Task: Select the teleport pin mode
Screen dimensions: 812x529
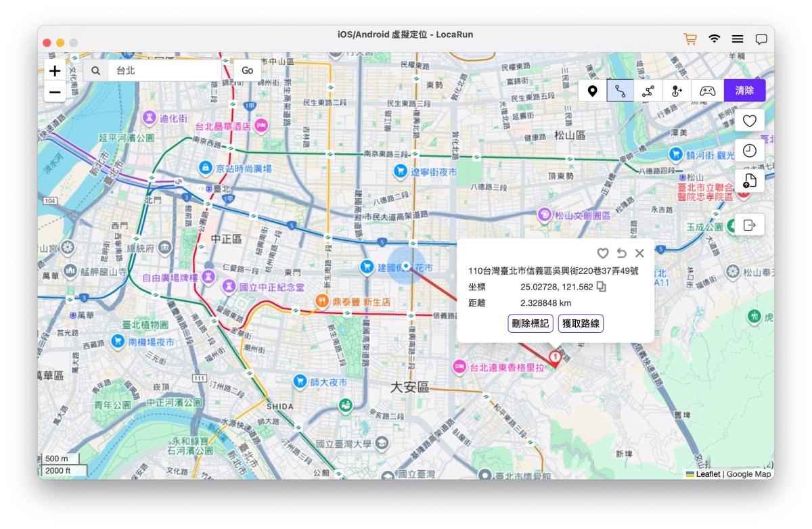Action: click(593, 90)
